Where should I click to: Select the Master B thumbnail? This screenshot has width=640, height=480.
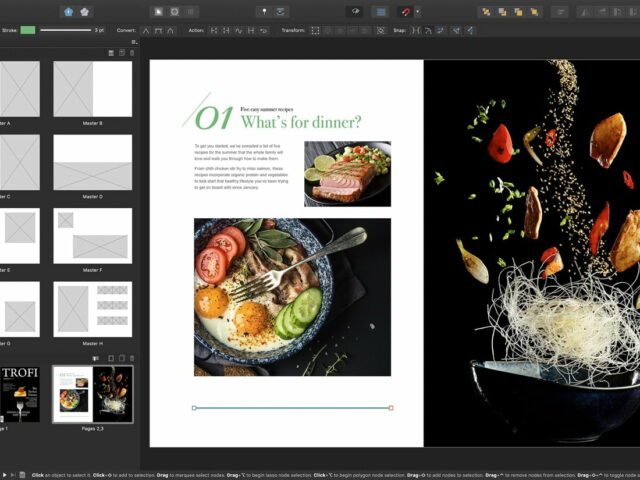pos(92,90)
